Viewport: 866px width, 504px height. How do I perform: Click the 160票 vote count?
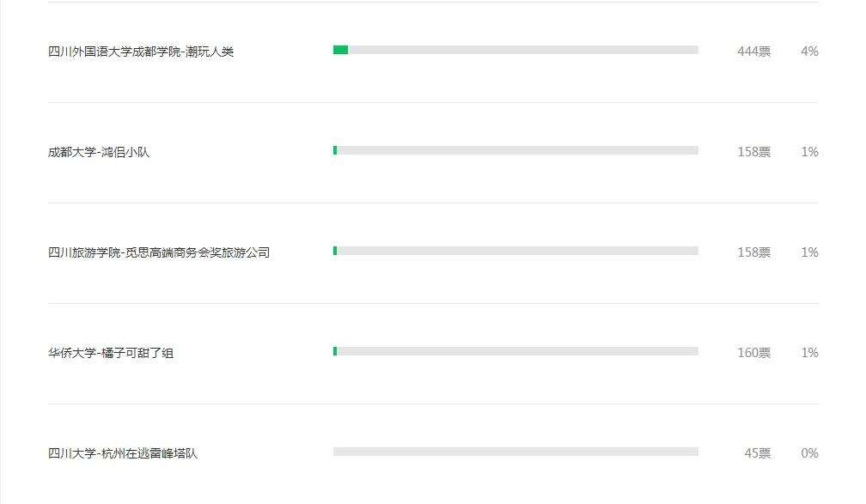coord(754,353)
